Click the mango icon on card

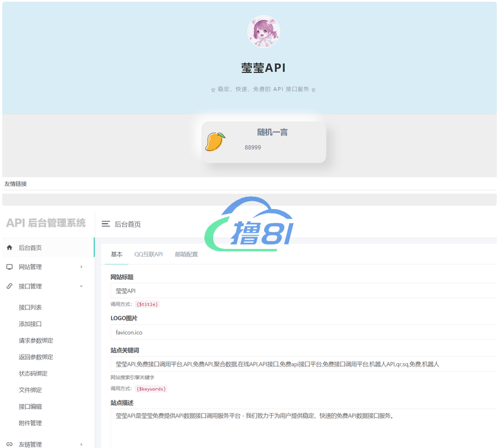tap(215, 142)
